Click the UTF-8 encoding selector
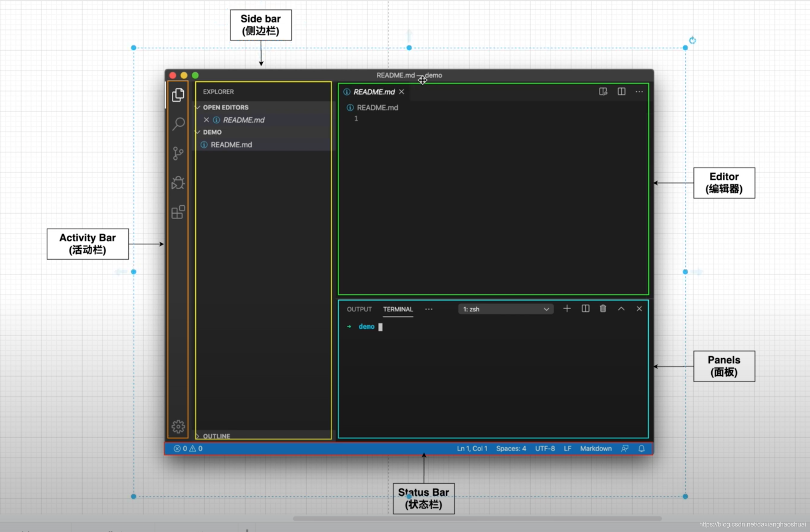The width and height of the screenshot is (810, 532). coord(545,449)
